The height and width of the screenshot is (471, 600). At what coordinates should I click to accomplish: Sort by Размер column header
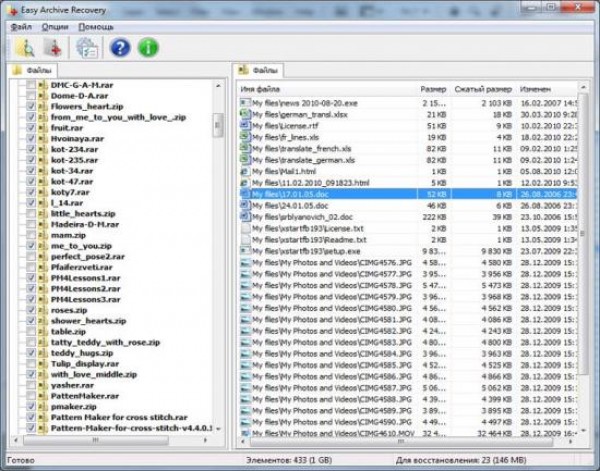pyautogui.click(x=434, y=89)
